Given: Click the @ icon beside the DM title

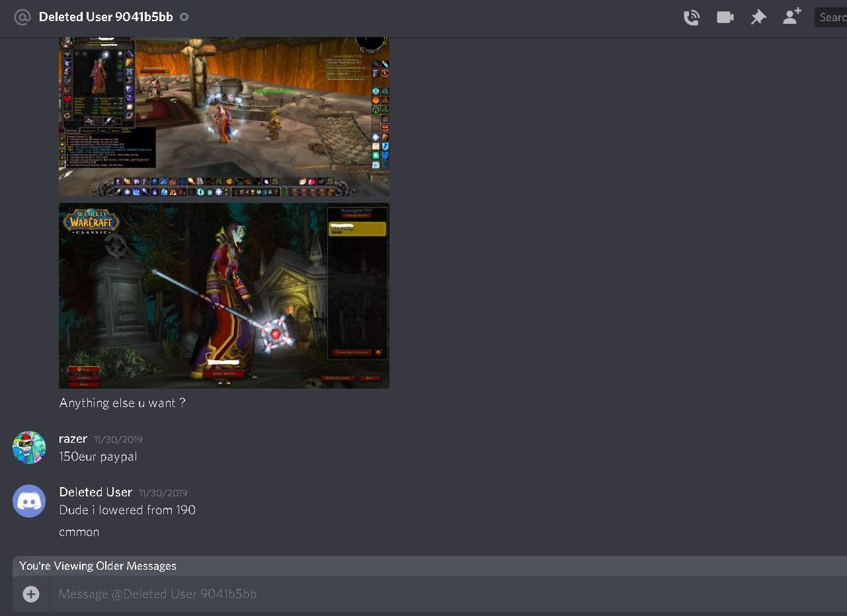Looking at the screenshot, I should tap(22, 17).
